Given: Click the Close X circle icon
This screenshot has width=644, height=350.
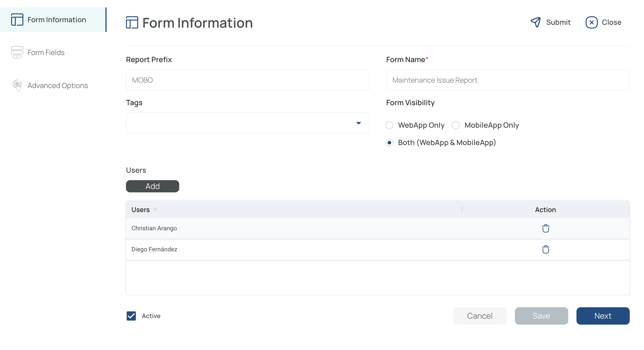Looking at the screenshot, I should (x=592, y=22).
